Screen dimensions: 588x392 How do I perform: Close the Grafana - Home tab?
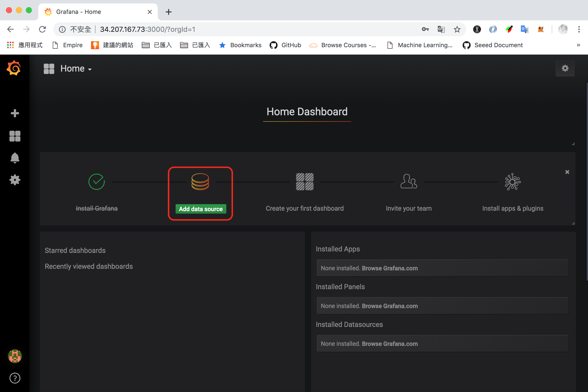click(150, 12)
